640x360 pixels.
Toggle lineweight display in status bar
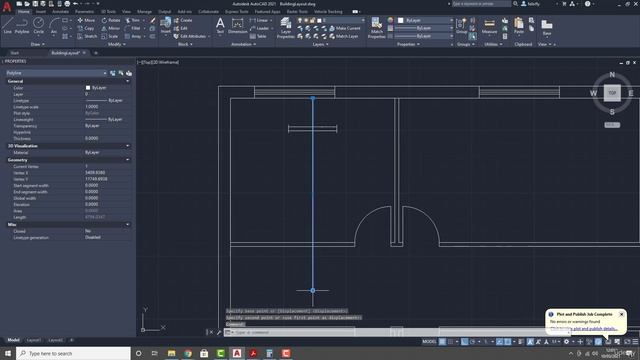click(521, 342)
